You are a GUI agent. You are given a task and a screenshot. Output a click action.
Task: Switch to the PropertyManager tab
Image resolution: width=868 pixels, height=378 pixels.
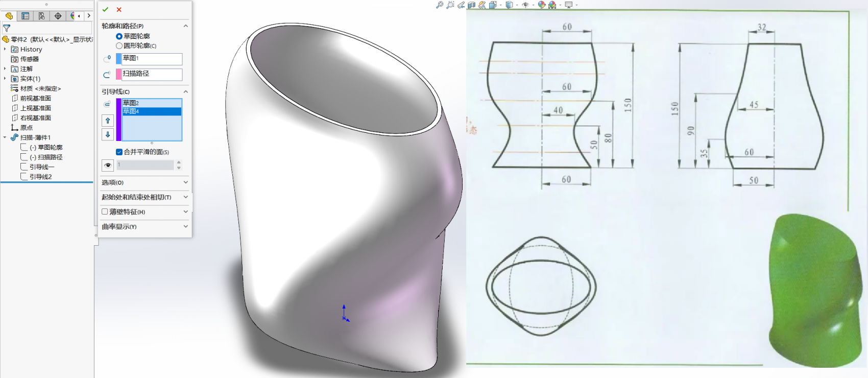(25, 16)
